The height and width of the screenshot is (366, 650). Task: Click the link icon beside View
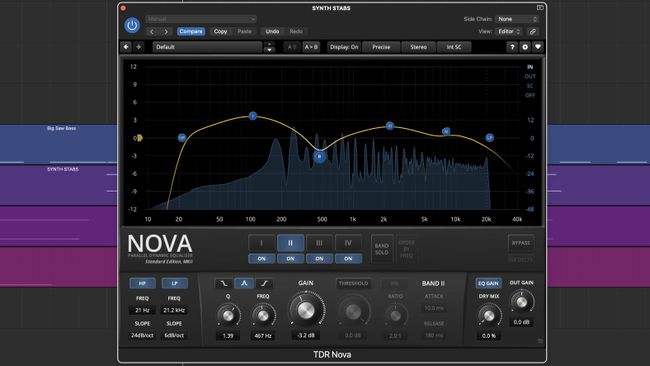tap(533, 32)
